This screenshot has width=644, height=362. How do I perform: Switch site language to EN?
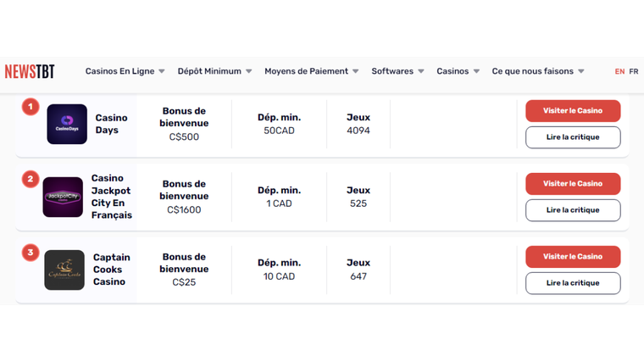click(x=619, y=71)
